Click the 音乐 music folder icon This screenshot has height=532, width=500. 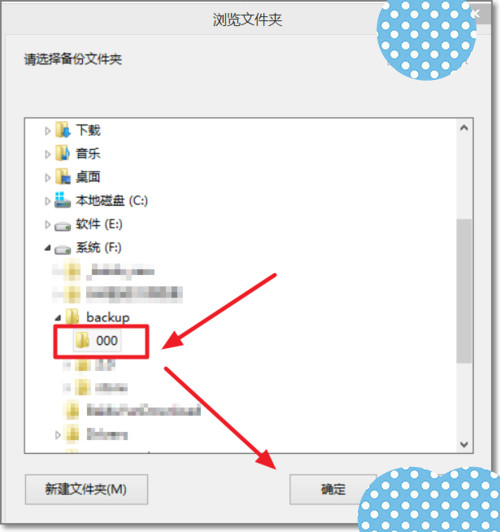coord(63,153)
